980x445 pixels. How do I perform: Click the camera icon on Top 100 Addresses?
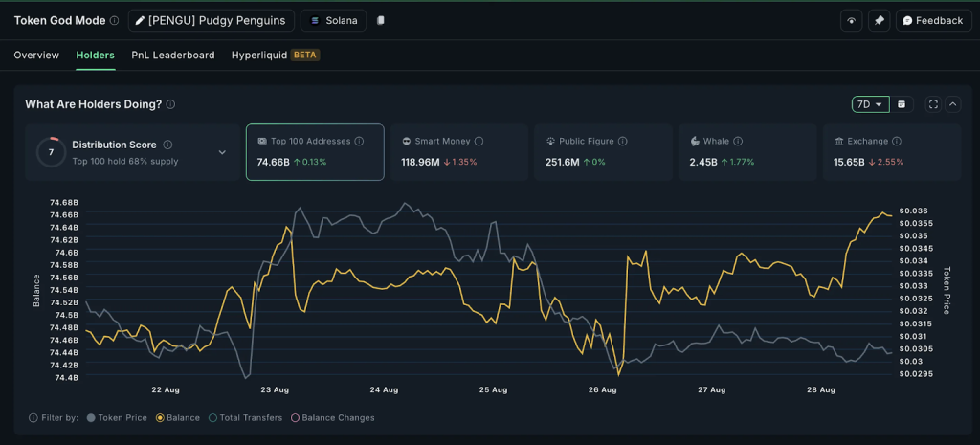[262, 142]
